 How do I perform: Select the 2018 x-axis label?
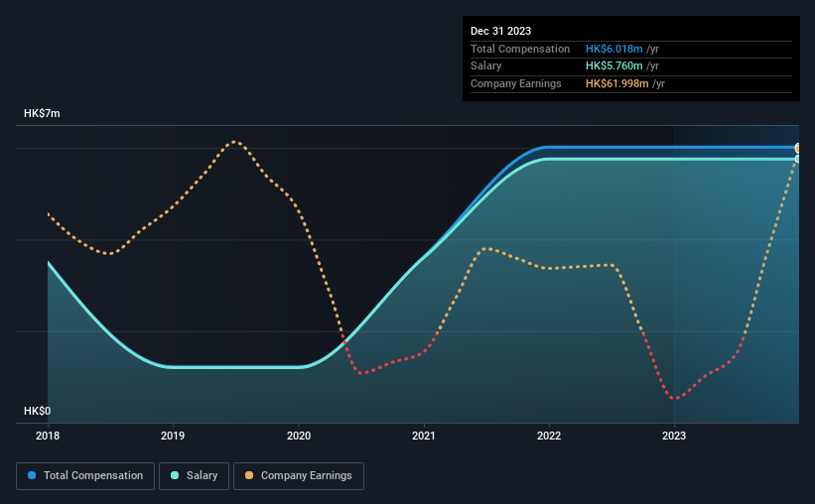pos(48,436)
